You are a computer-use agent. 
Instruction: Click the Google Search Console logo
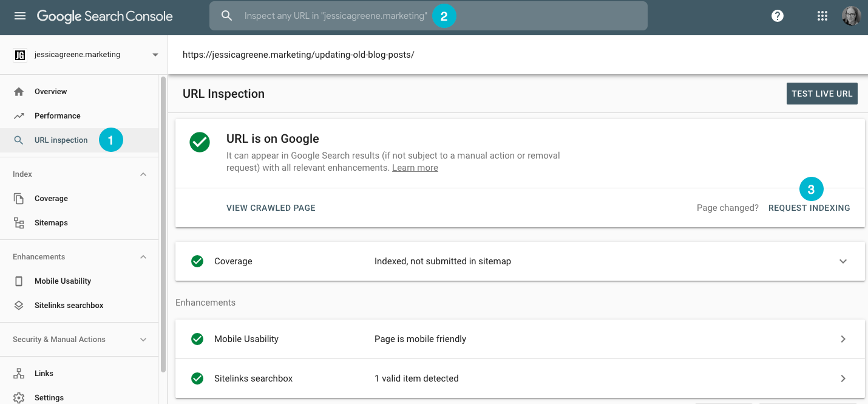[x=105, y=16]
